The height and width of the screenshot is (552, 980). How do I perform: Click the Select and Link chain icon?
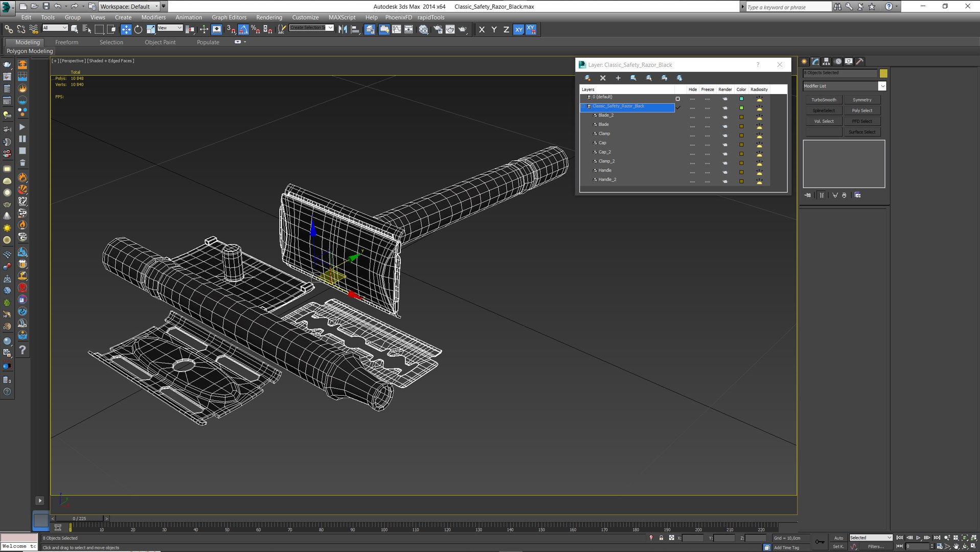pos(9,30)
